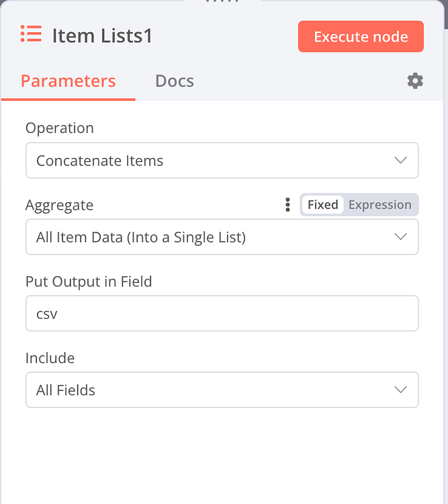Image resolution: width=448 pixels, height=504 pixels.
Task: Click the Include parameter label
Action: coord(50,358)
